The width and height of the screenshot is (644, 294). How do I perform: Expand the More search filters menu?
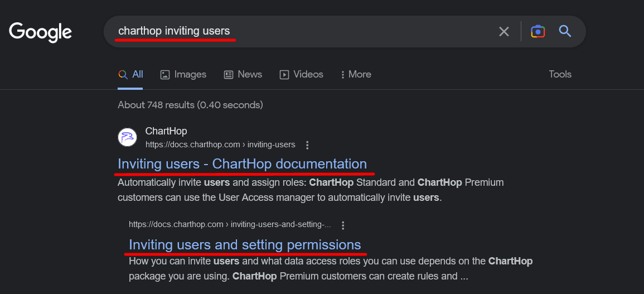356,74
